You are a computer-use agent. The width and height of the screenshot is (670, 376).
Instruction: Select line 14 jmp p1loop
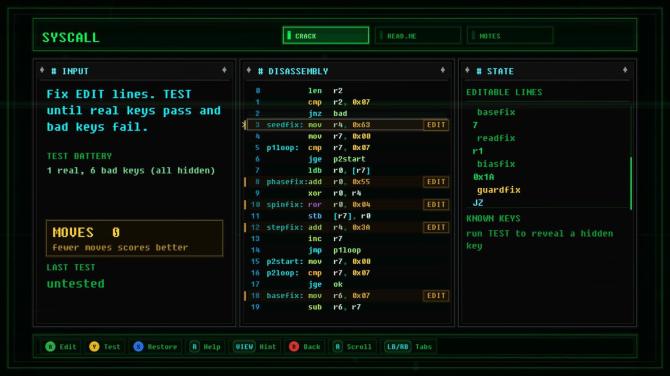click(347, 250)
